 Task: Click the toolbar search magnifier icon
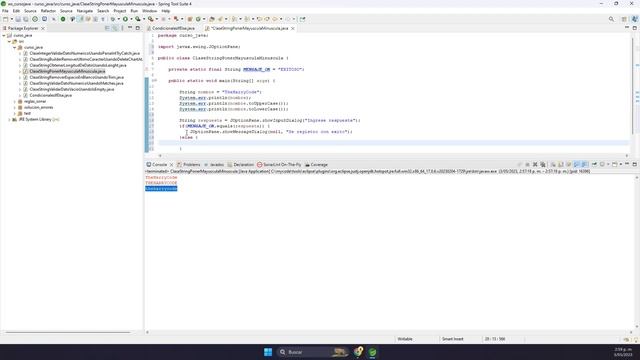[x=611, y=19]
